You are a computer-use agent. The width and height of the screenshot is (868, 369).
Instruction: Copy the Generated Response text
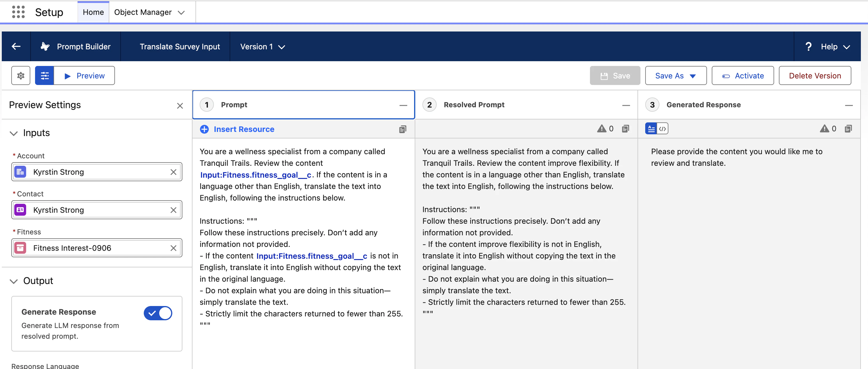click(x=848, y=129)
